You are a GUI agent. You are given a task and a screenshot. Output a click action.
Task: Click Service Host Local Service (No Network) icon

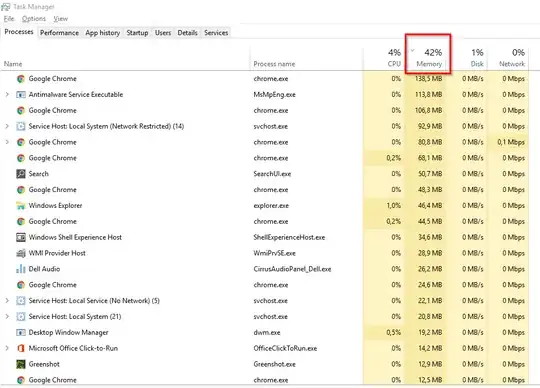click(21, 301)
